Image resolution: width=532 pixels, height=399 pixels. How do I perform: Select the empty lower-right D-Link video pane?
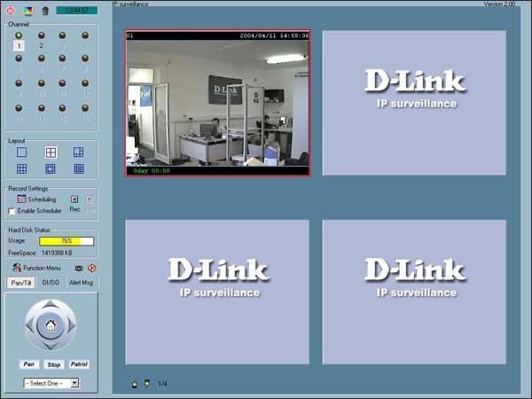point(414,292)
